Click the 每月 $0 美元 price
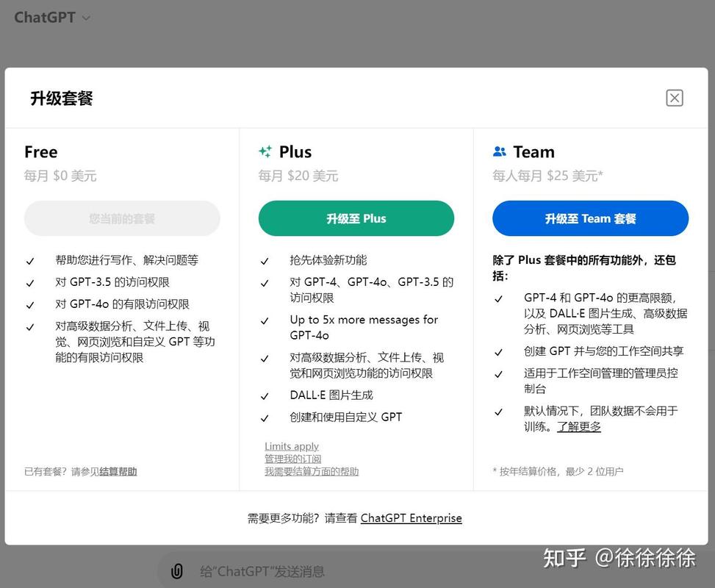The image size is (715, 588). (x=60, y=176)
